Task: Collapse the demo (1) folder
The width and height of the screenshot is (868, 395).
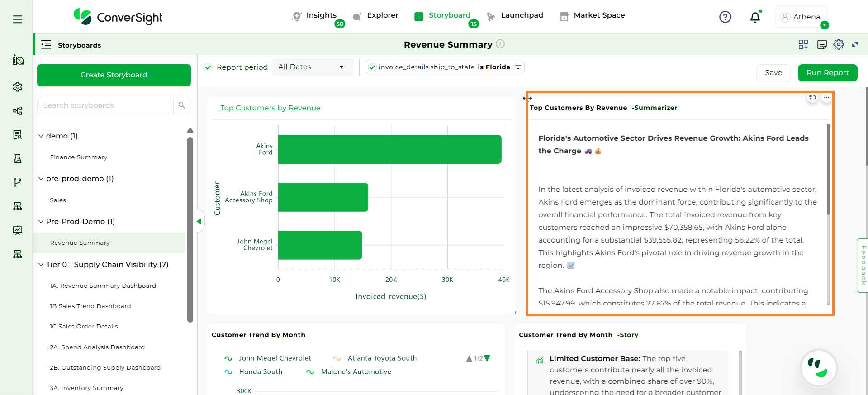Action: 41,136
